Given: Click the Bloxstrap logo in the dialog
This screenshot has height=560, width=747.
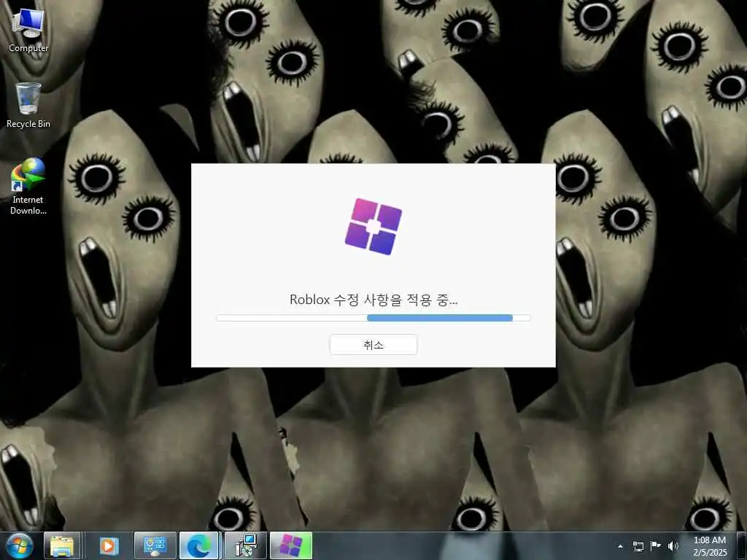Looking at the screenshot, I should pyautogui.click(x=373, y=227).
